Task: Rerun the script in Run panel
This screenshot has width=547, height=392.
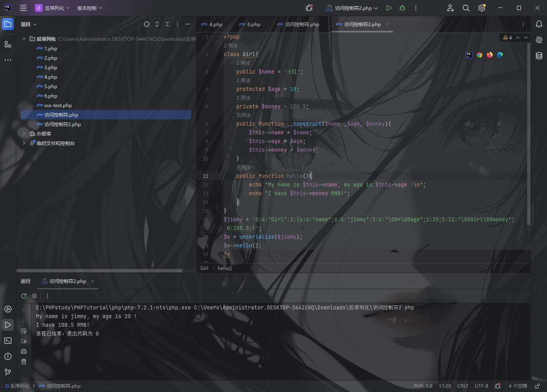Action: 24,296
